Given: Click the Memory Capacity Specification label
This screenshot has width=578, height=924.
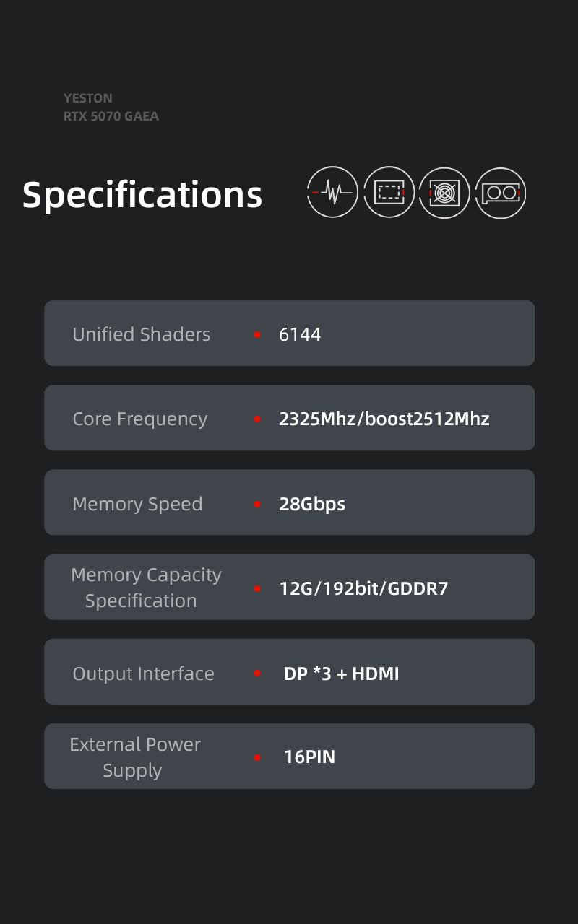Looking at the screenshot, I should (x=146, y=588).
